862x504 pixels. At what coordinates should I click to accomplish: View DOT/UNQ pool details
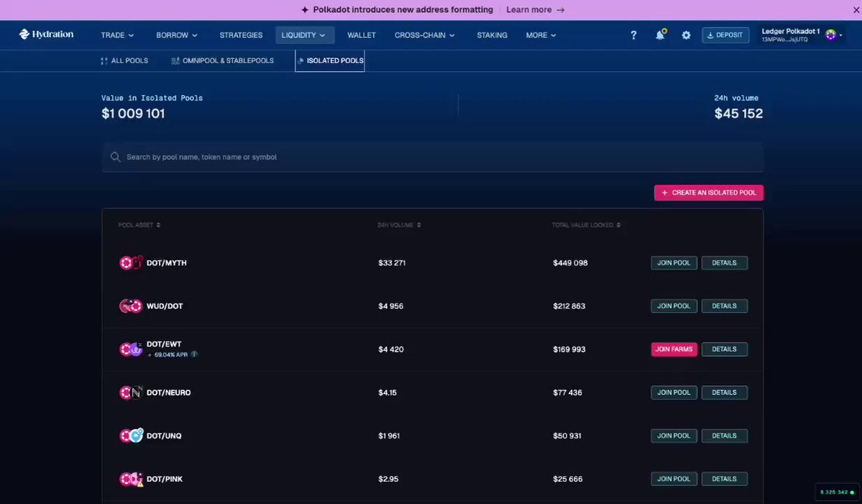pos(724,436)
